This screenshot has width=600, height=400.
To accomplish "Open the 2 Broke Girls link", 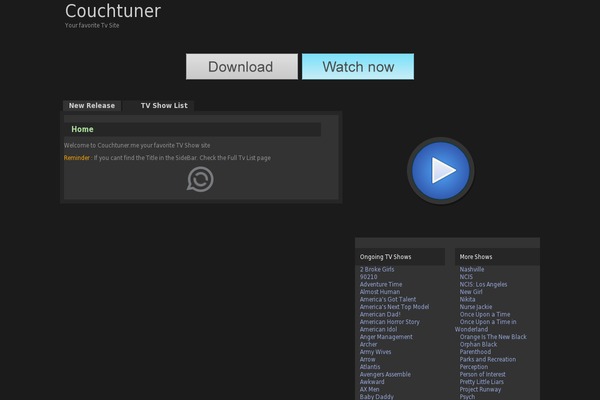I will pos(377,269).
